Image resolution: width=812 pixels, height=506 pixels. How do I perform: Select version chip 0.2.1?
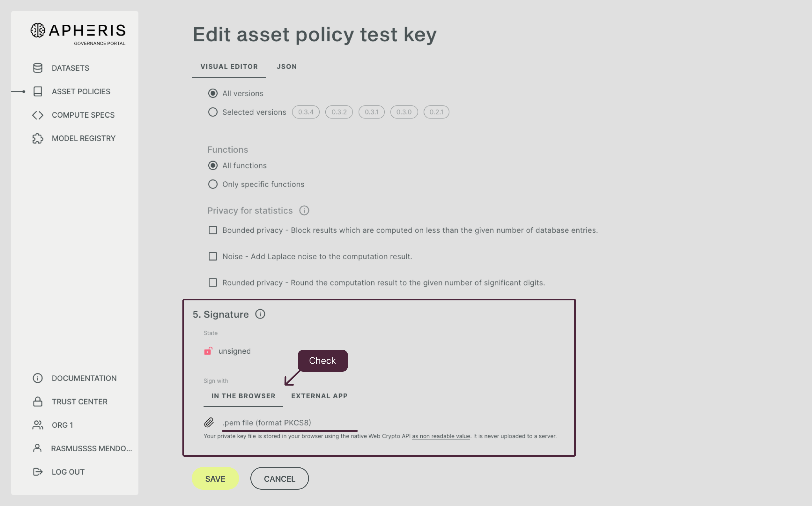click(436, 112)
